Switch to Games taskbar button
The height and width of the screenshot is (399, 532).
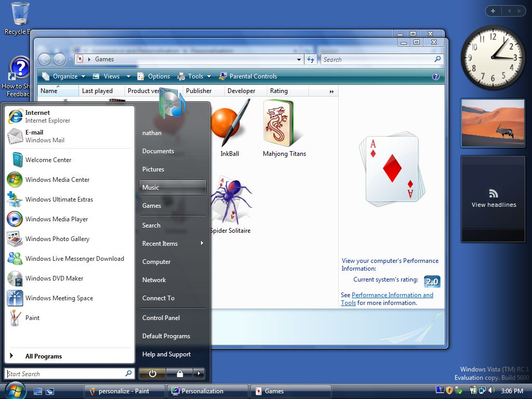point(290,391)
